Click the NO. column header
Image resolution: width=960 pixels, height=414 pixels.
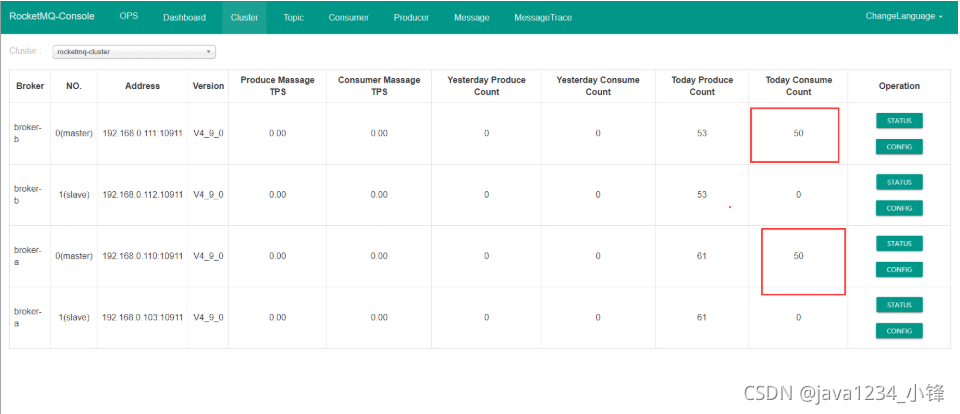73,86
